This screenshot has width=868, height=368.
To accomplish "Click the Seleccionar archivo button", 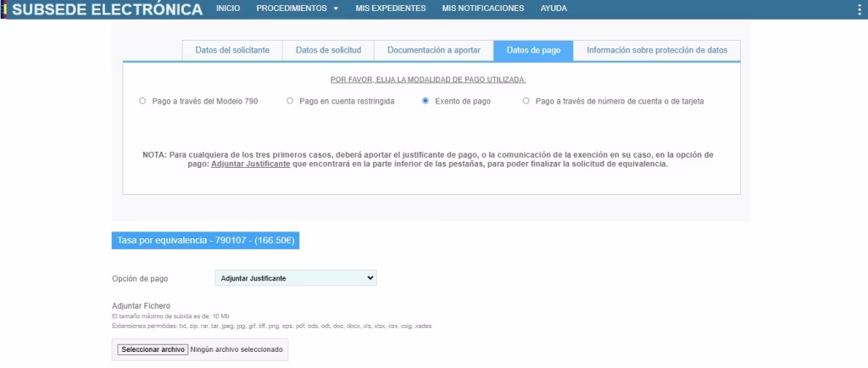I will tap(153, 349).
